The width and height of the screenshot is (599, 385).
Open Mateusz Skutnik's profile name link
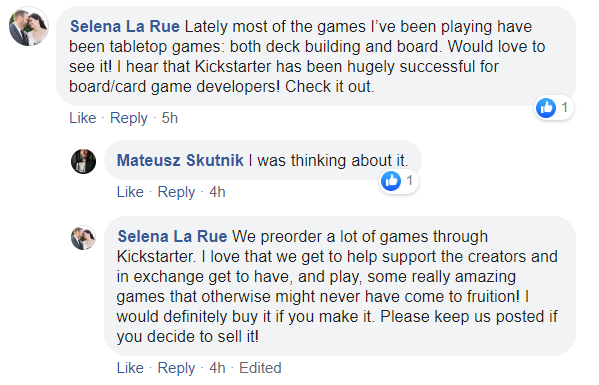(x=180, y=160)
